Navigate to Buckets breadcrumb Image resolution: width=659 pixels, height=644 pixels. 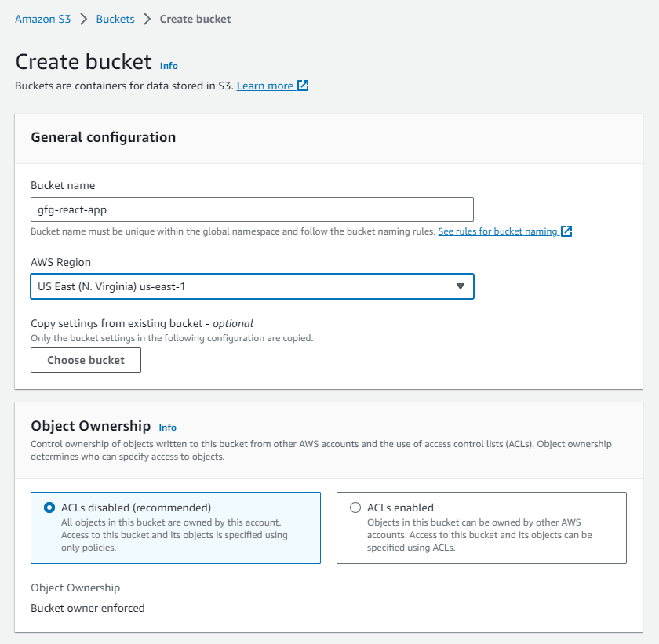tap(115, 19)
